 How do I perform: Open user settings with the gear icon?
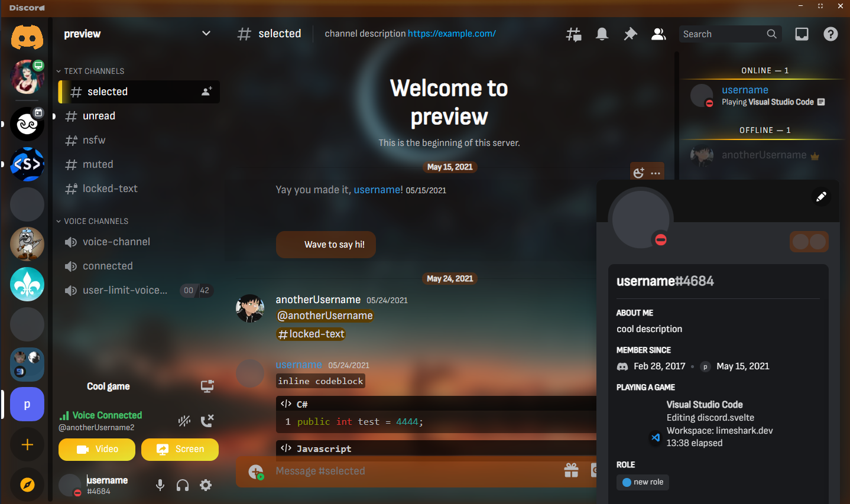click(x=205, y=485)
